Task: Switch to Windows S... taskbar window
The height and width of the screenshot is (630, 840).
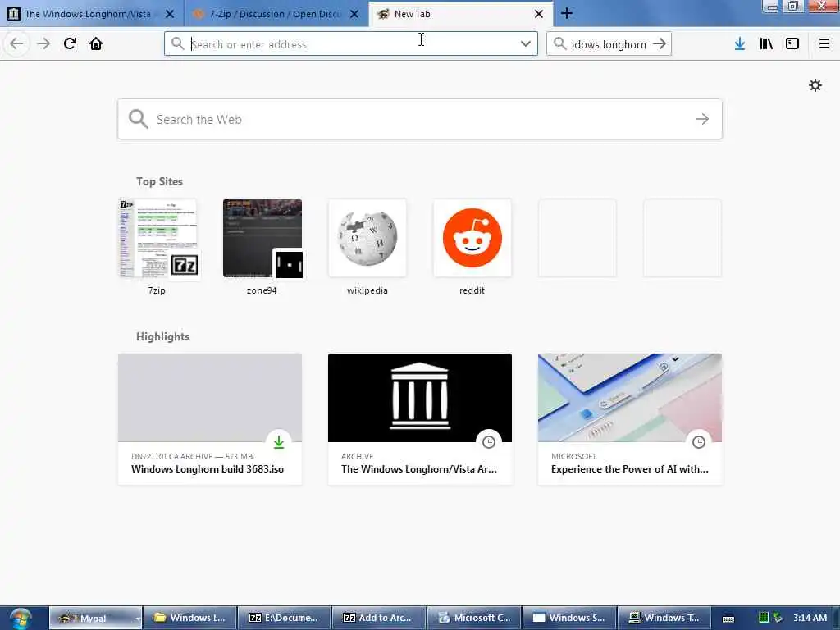Action: 569,618
